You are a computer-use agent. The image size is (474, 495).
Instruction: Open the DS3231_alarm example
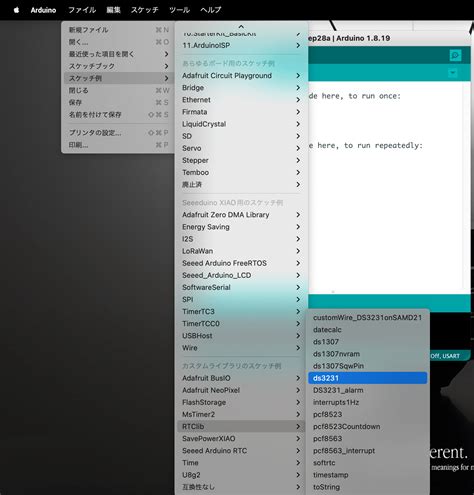point(368,390)
